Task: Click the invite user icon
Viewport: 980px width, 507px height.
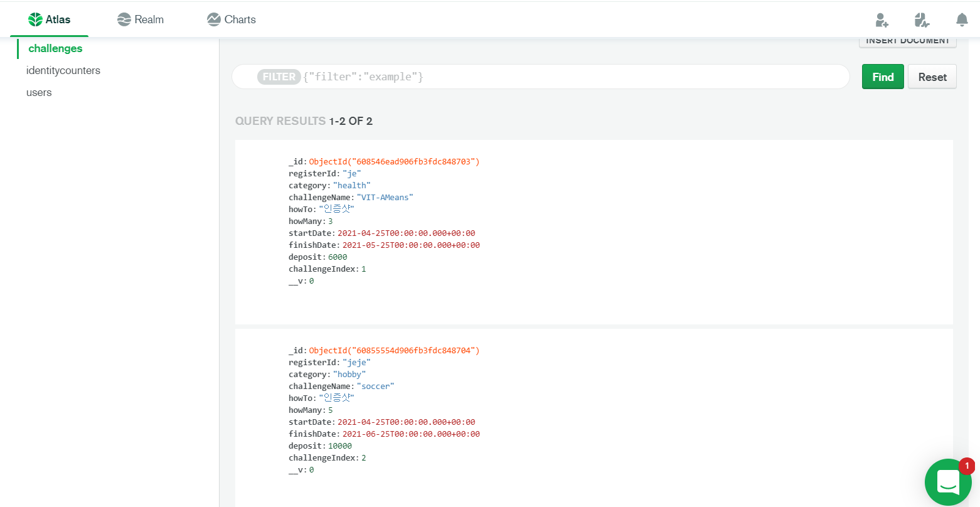Action: coord(882,20)
